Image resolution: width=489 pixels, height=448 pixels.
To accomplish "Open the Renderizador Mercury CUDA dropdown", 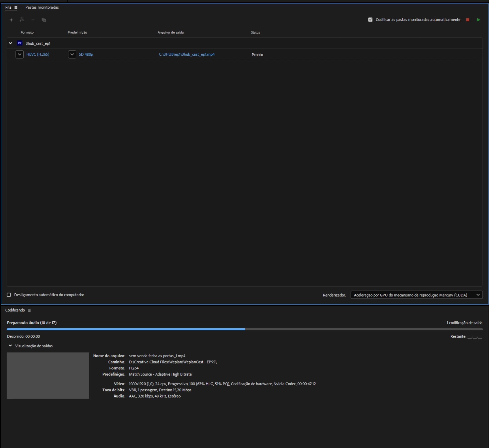I will click(416, 295).
